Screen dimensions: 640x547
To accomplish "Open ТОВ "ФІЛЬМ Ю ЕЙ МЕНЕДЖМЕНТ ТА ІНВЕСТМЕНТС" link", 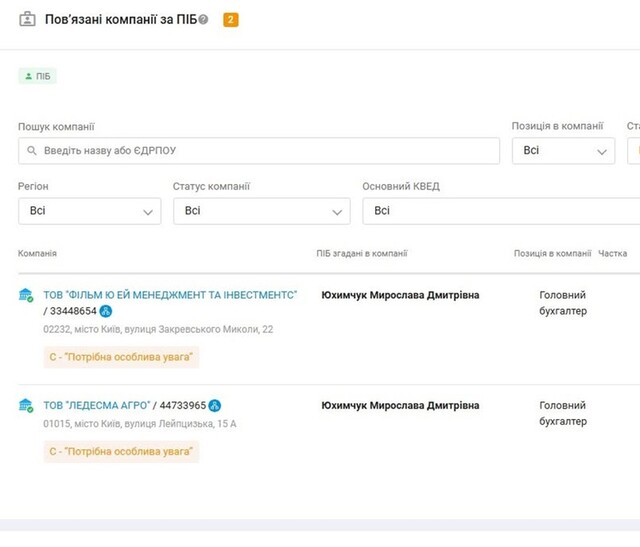I will click(x=170, y=295).
